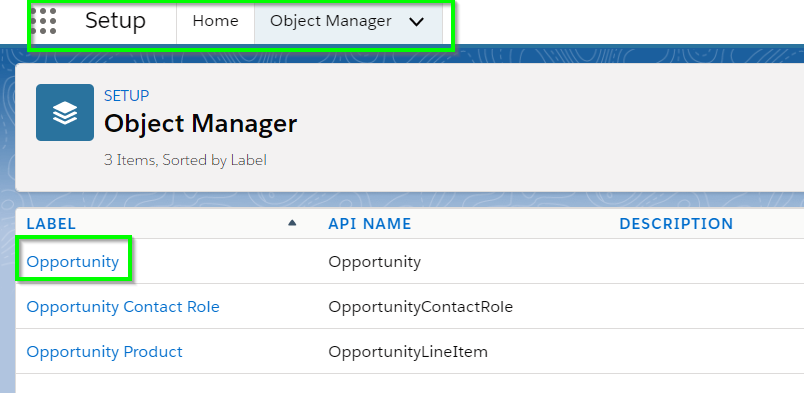Click the Object Manager layers icon
Screen dimensions: 804x393
(x=65, y=112)
